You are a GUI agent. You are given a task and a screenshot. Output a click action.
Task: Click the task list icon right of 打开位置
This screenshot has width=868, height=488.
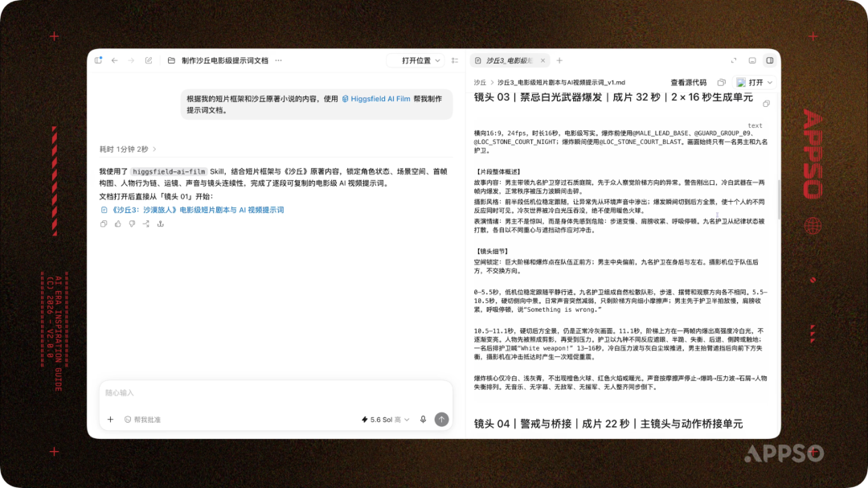click(455, 60)
